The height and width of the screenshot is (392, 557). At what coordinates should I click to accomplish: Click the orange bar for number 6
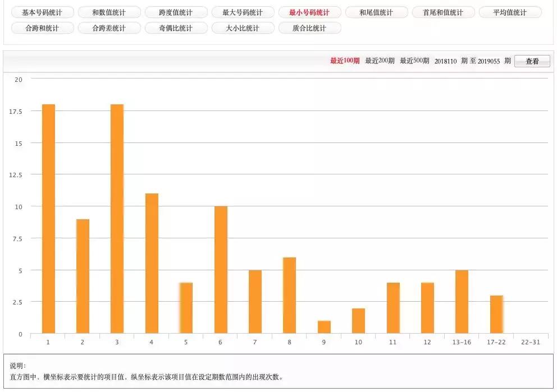pyautogui.click(x=221, y=270)
